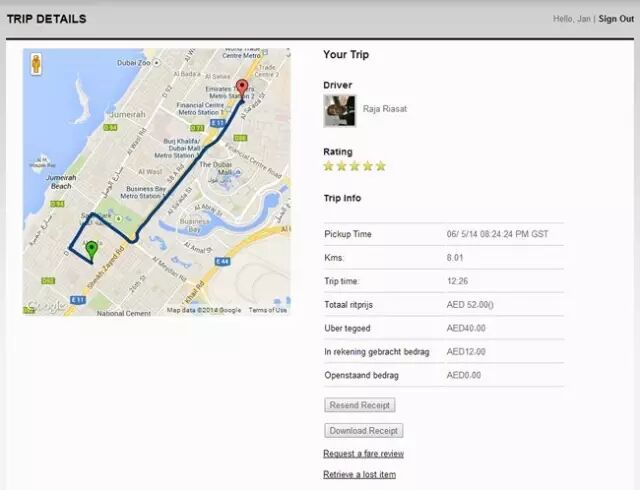Select the Uber tegoed value AED40.00
The height and width of the screenshot is (490, 640).
(x=466, y=328)
